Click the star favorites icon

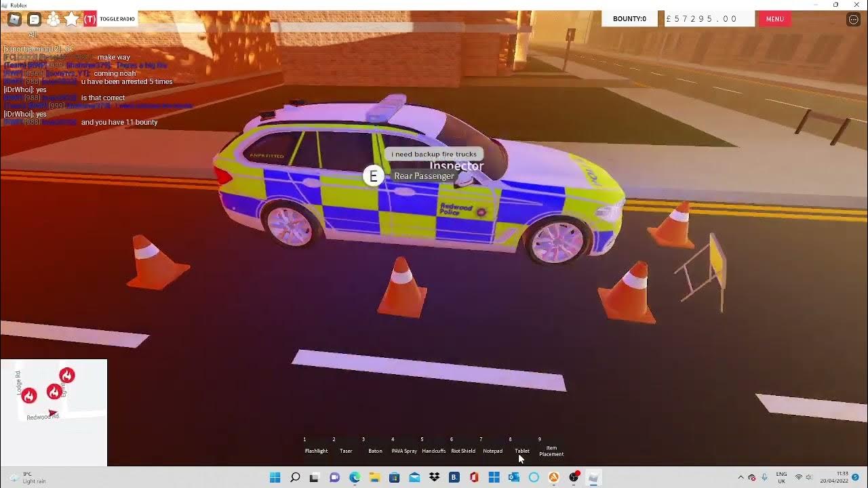pos(71,19)
